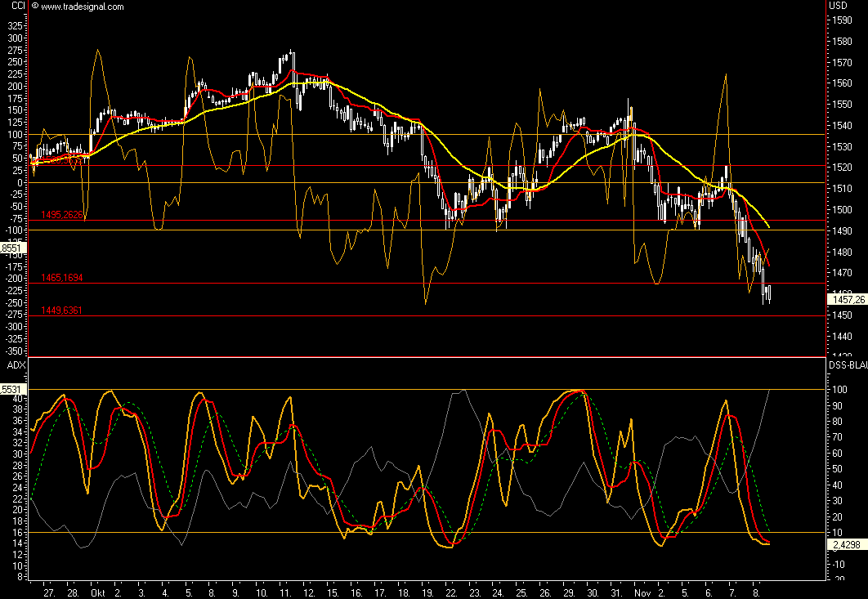
Task: Click the 'Okt' month marker on date axis
Action: 99,592
